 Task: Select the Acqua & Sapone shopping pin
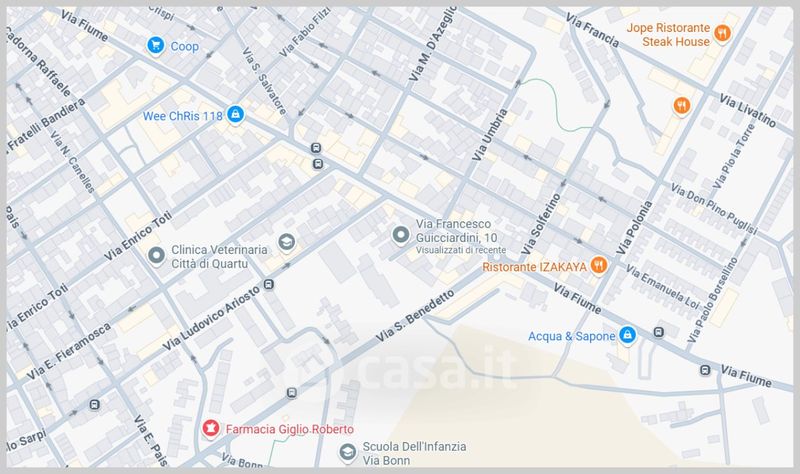click(627, 335)
